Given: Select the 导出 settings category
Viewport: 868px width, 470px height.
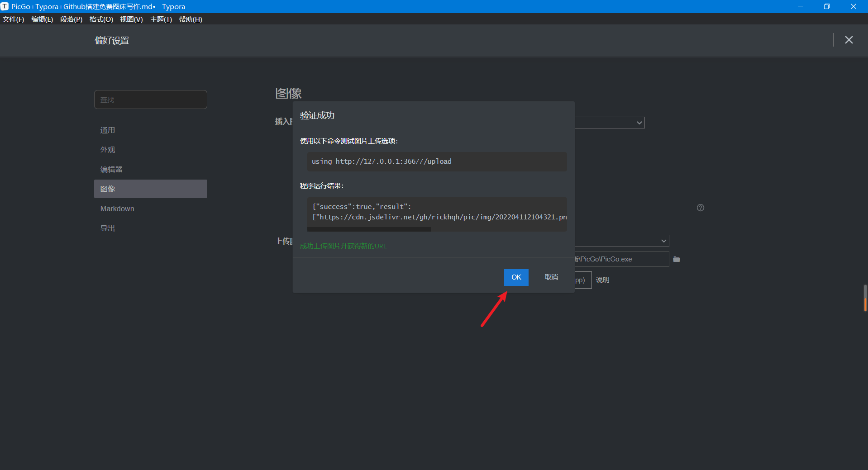Looking at the screenshot, I should pos(151,228).
